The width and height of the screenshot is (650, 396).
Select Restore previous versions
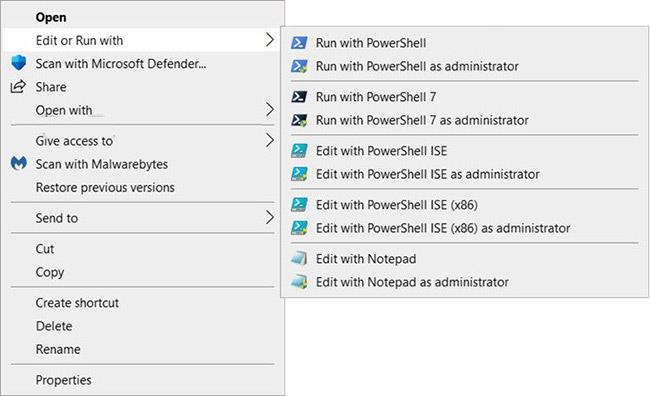143,187
